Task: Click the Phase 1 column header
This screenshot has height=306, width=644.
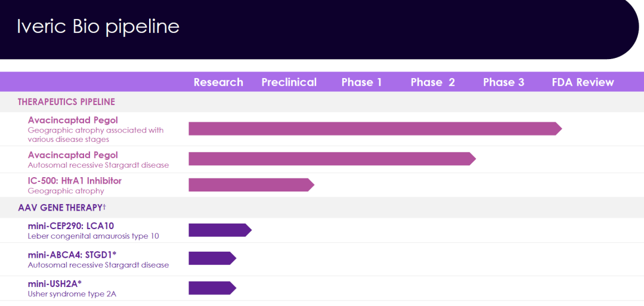Action: pyautogui.click(x=361, y=82)
